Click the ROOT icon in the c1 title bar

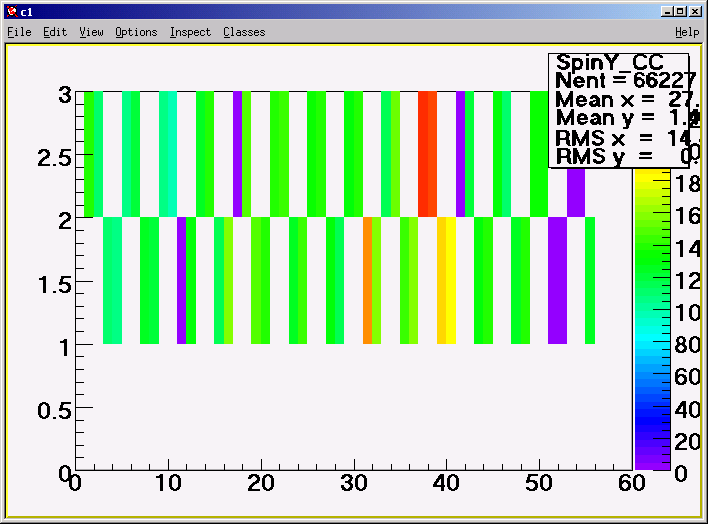[x=12, y=12]
